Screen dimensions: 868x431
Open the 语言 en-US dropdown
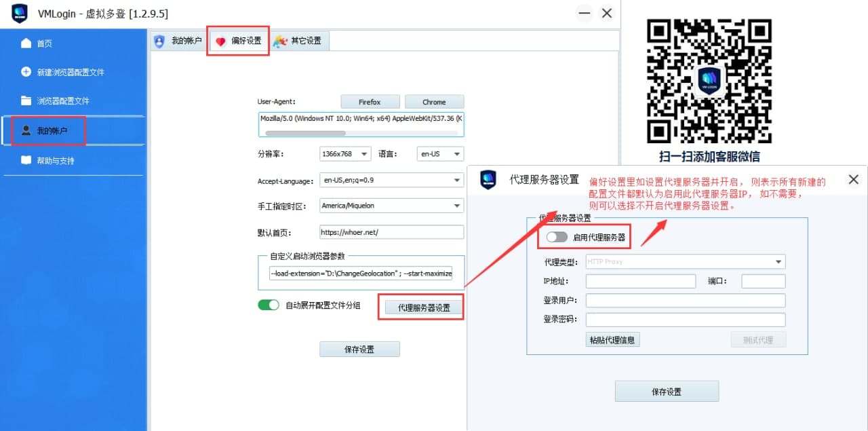440,154
